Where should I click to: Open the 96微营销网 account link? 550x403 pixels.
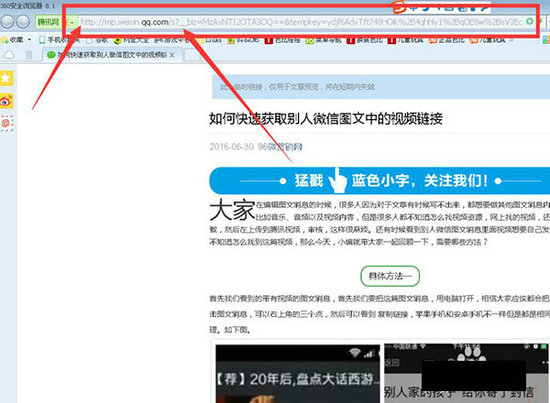[x=280, y=147]
